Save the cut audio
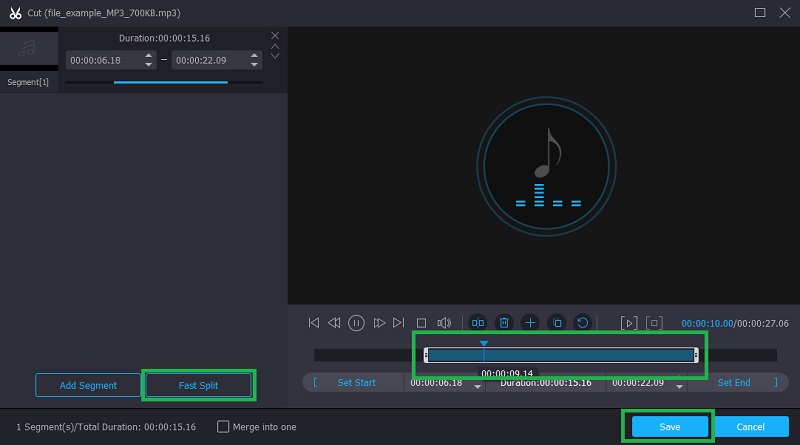800x445 pixels. [x=669, y=427]
